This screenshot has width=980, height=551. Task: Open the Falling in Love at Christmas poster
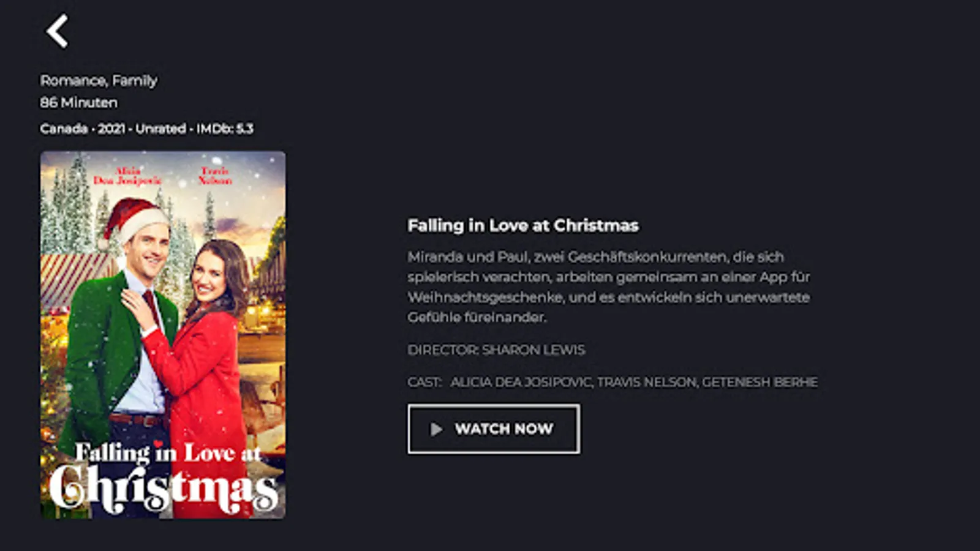pos(163,335)
